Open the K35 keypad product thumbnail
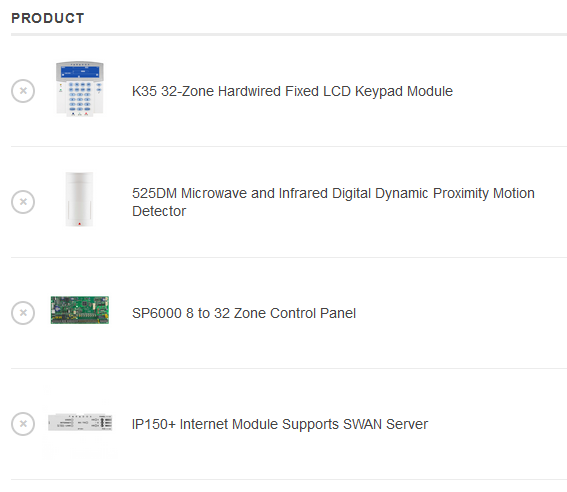 pos(80,89)
